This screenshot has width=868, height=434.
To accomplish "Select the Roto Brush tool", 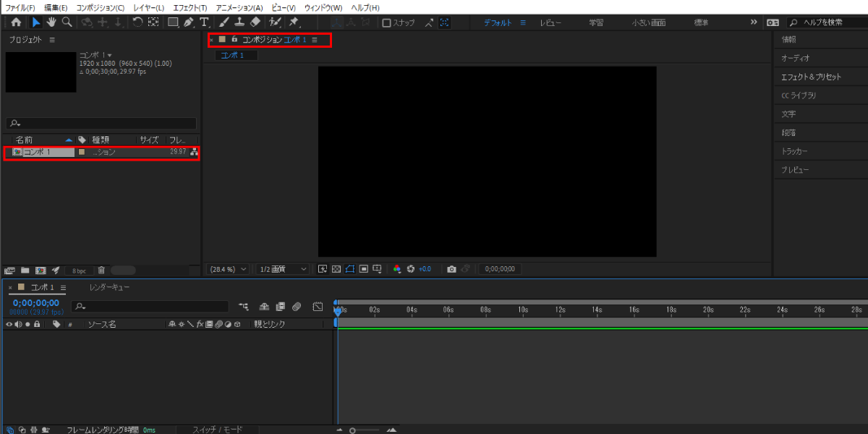I will (276, 22).
